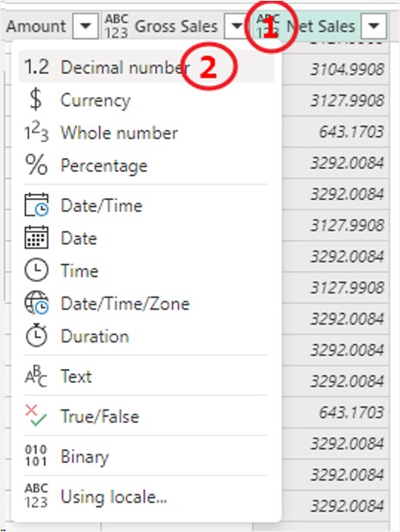Image resolution: width=400 pixels, height=532 pixels.
Task: Click the globe clock timezone icon
Action: click(x=37, y=303)
